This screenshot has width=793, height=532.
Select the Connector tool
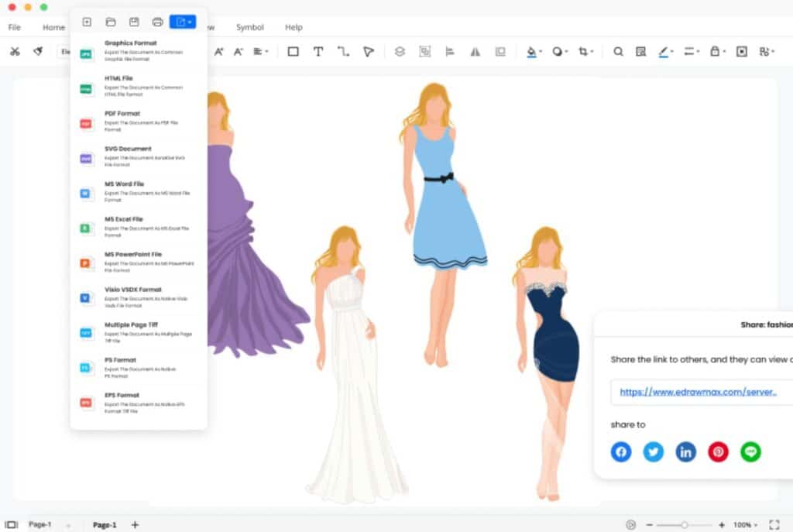click(x=343, y=51)
